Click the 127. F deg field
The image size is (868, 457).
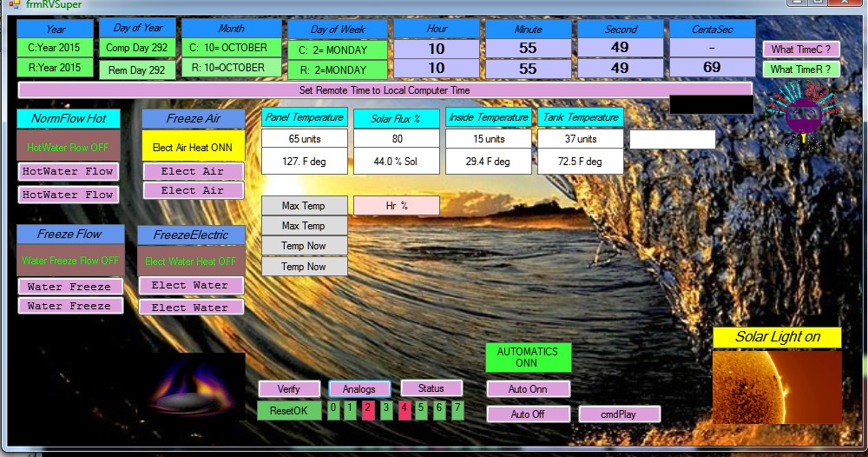305,162
